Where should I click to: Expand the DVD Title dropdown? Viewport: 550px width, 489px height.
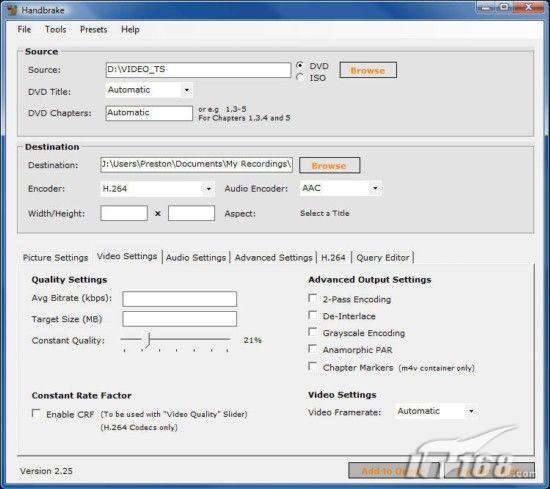click(x=187, y=90)
